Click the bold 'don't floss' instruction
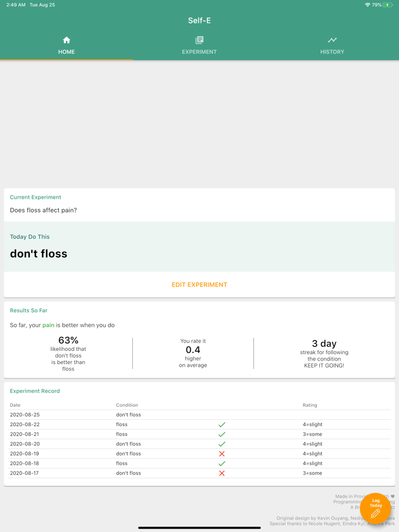399x532 pixels. pos(38,254)
